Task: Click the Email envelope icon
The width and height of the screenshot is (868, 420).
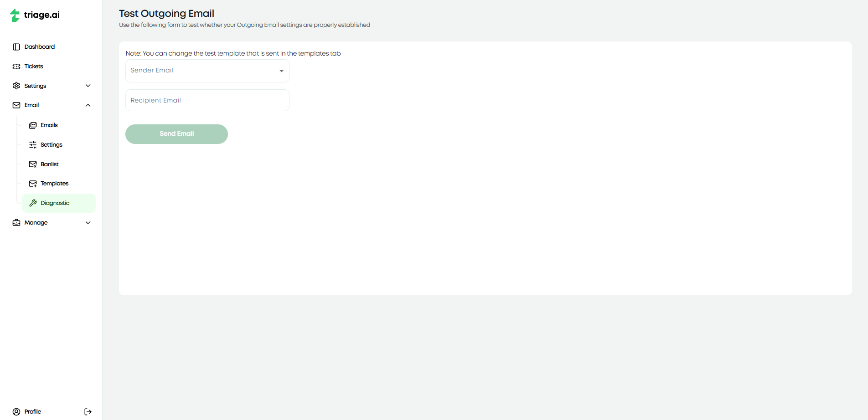Action: (x=15, y=105)
